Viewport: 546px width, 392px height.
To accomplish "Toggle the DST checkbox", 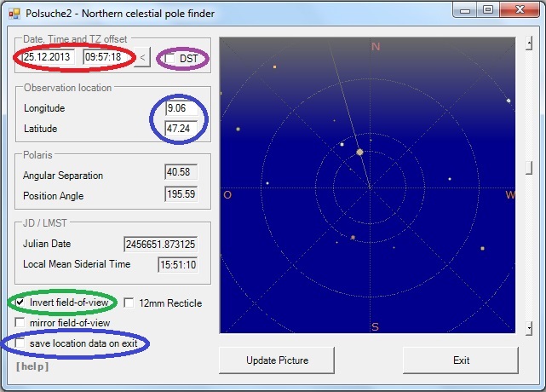I will 170,58.
